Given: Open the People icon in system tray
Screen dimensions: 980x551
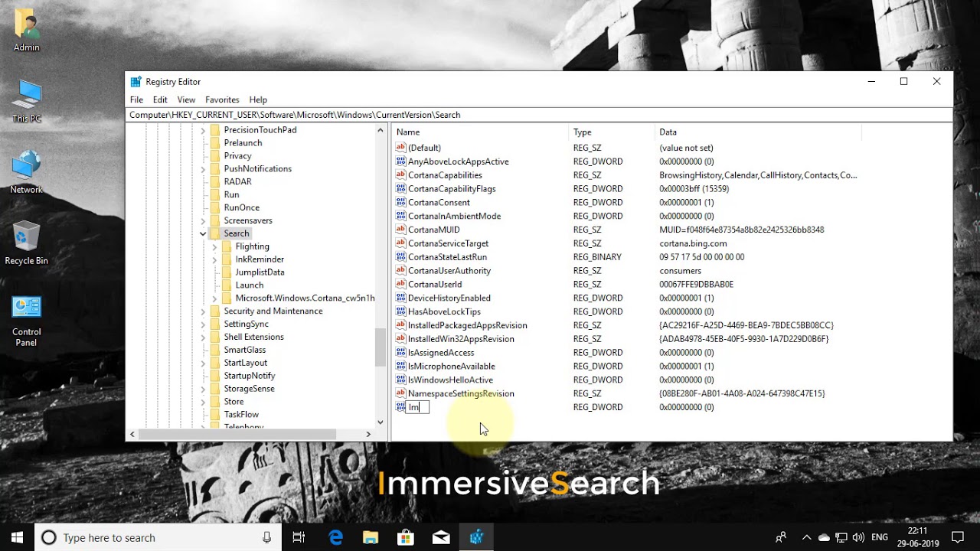Looking at the screenshot, I should click(x=781, y=537).
